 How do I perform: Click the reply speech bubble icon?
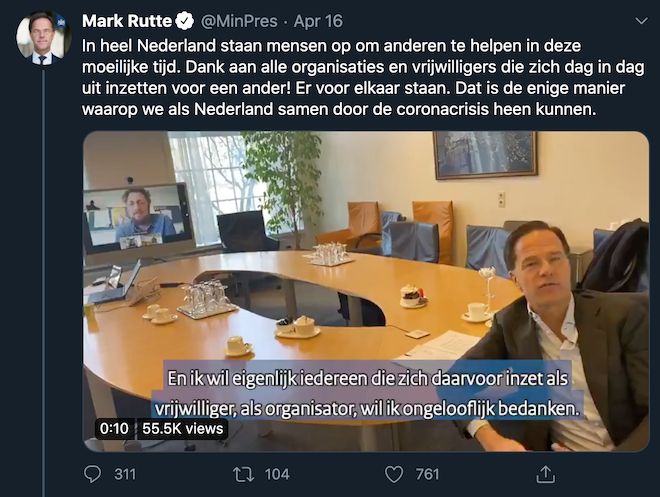[93, 474]
